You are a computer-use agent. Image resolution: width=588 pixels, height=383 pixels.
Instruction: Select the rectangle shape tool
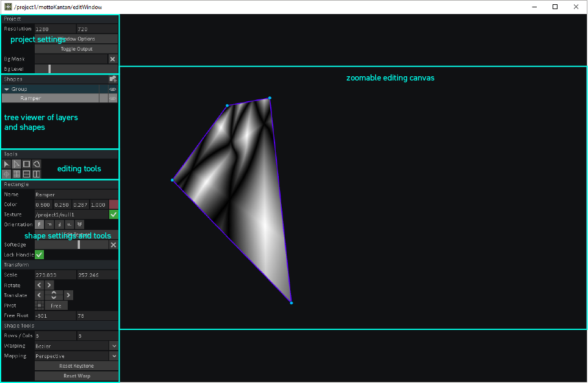pos(26,163)
